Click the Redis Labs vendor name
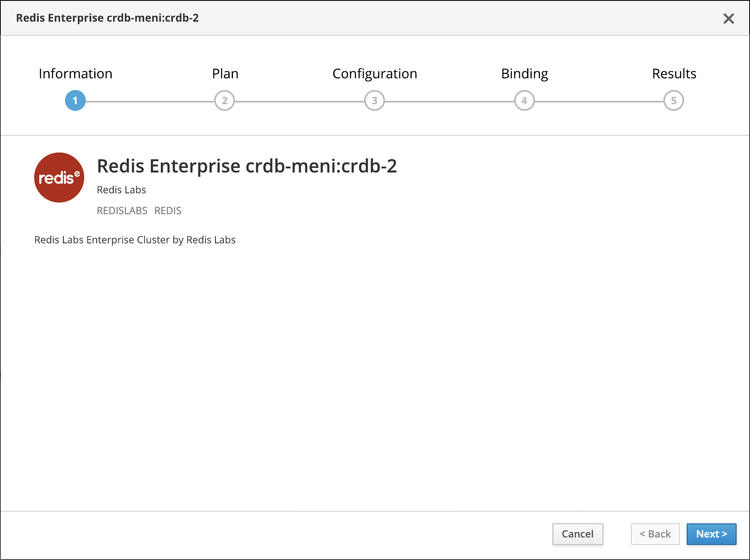The height and width of the screenshot is (560, 750). pos(121,190)
